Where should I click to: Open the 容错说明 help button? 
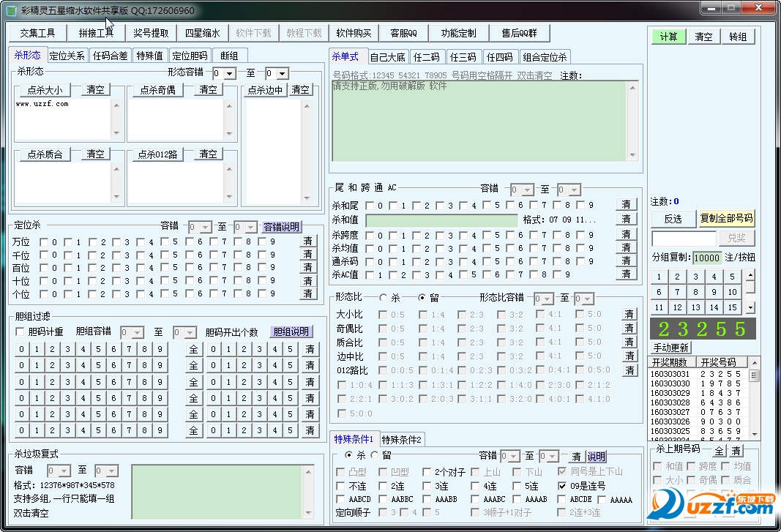[281, 227]
